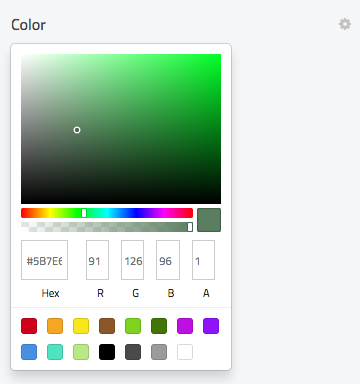Select the bright lime green preset swatch
This screenshot has width=360, height=384.
tap(133, 326)
